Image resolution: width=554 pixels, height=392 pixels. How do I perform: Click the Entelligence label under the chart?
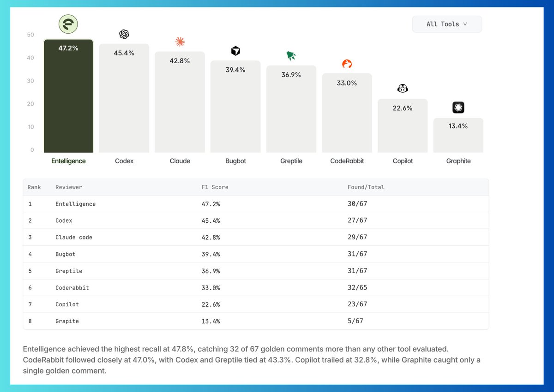68,161
